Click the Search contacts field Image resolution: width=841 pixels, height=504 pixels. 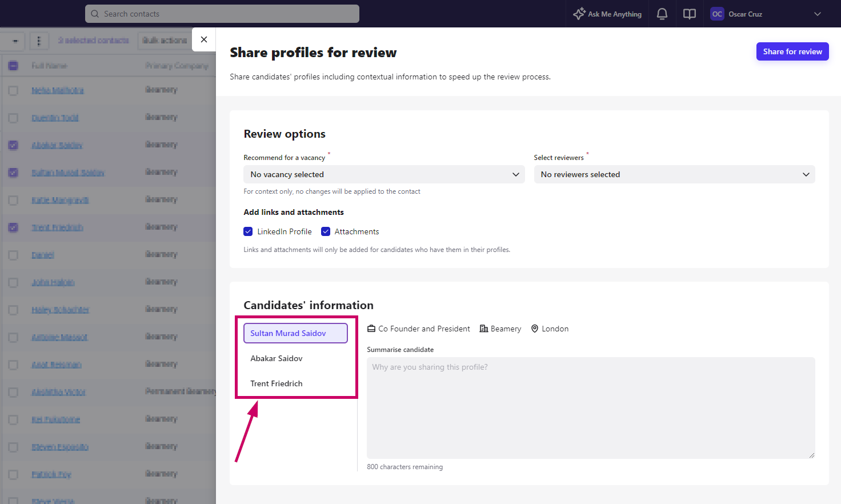[222, 14]
